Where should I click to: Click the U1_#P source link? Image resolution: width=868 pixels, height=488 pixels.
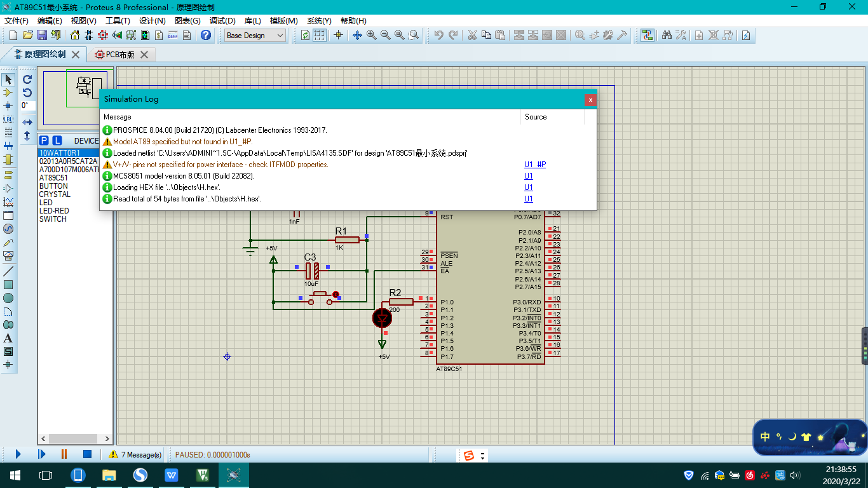point(535,165)
